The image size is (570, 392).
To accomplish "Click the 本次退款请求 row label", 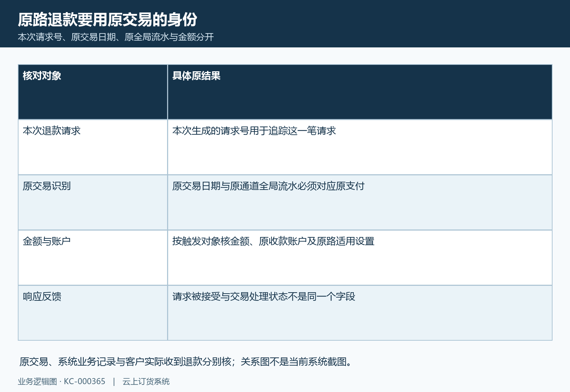I will pyautogui.click(x=52, y=131).
